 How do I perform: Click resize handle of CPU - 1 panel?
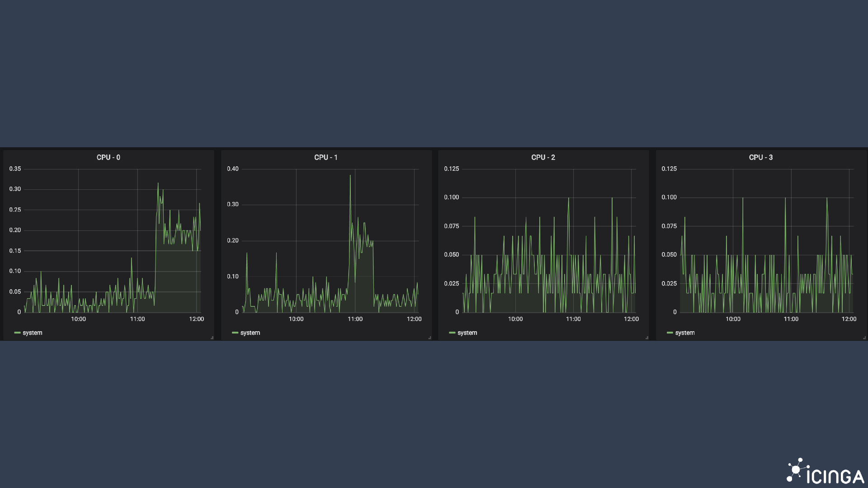click(x=429, y=338)
